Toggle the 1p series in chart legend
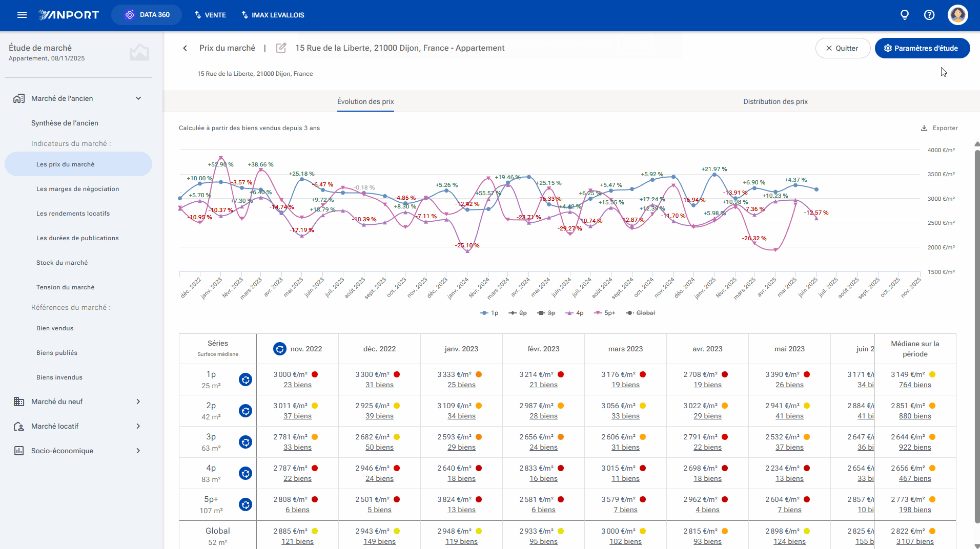The height and width of the screenshot is (549, 980). [x=489, y=313]
